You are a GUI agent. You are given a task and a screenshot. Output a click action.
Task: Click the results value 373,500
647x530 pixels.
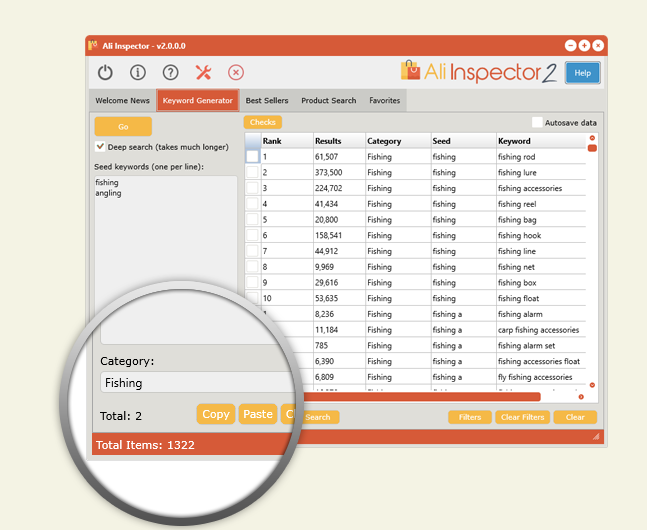click(328, 172)
